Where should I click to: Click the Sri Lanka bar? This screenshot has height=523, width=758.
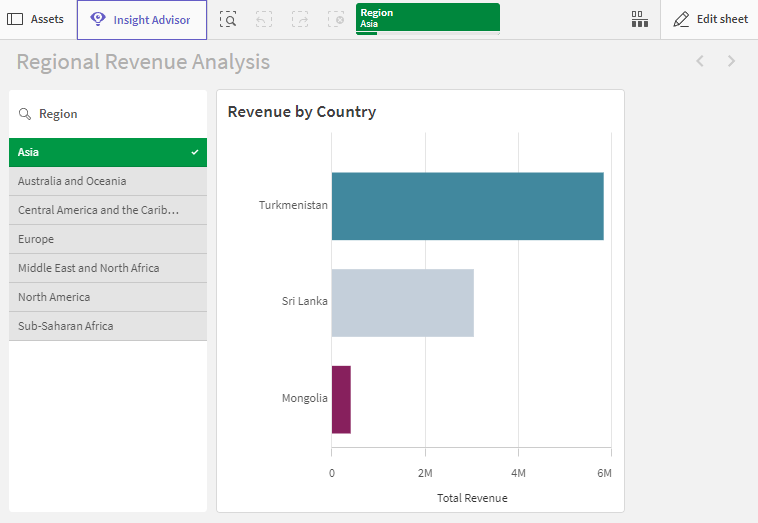(403, 303)
